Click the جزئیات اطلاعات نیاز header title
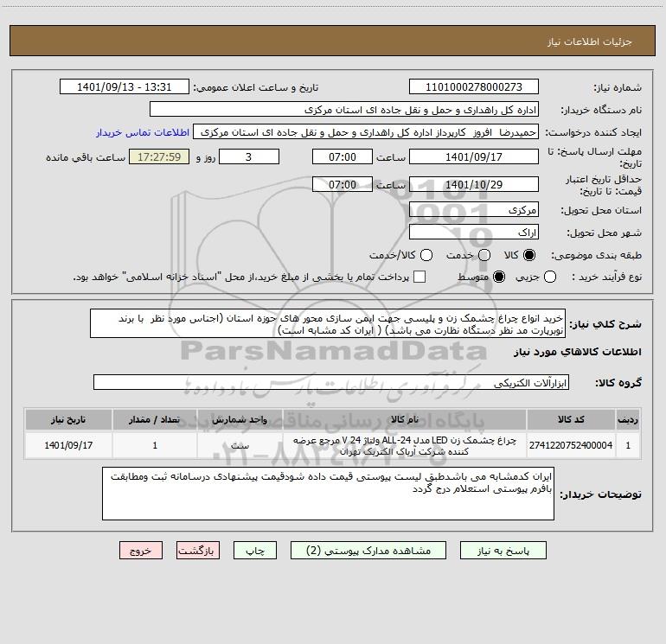 590,41
